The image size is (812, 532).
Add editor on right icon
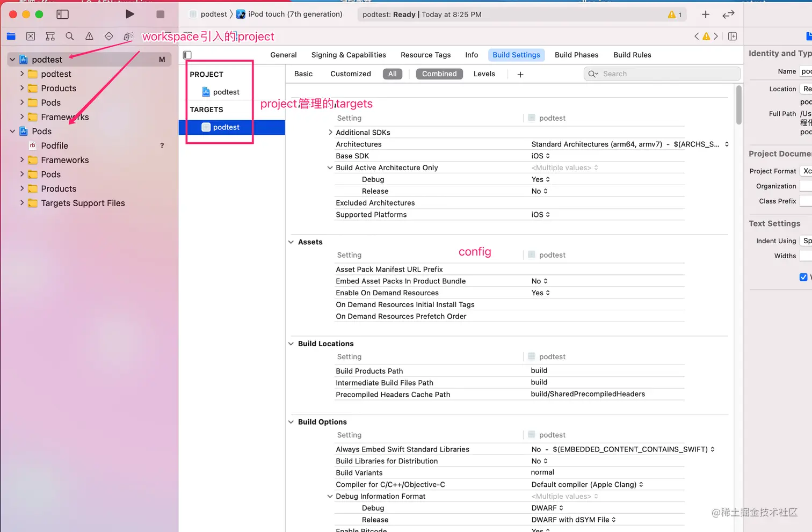click(733, 36)
